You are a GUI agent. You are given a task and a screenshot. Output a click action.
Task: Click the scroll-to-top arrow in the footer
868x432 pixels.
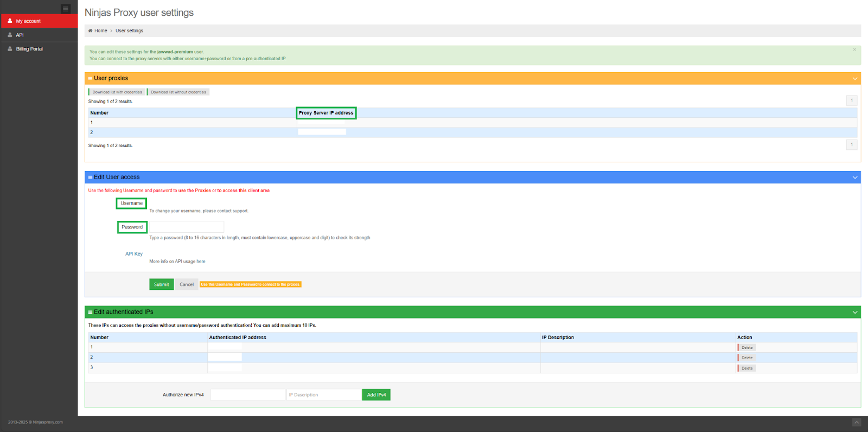(857, 422)
